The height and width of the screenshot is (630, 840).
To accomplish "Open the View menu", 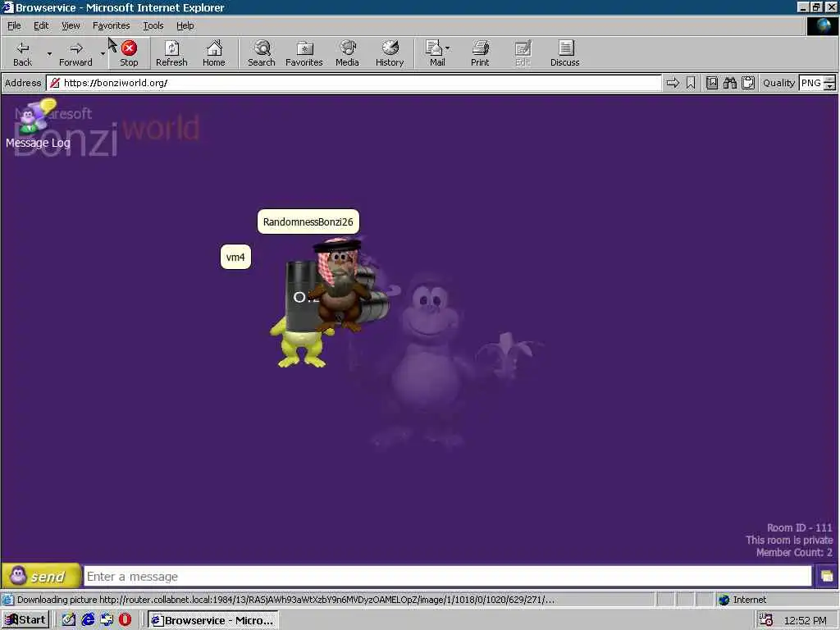I will tap(71, 25).
